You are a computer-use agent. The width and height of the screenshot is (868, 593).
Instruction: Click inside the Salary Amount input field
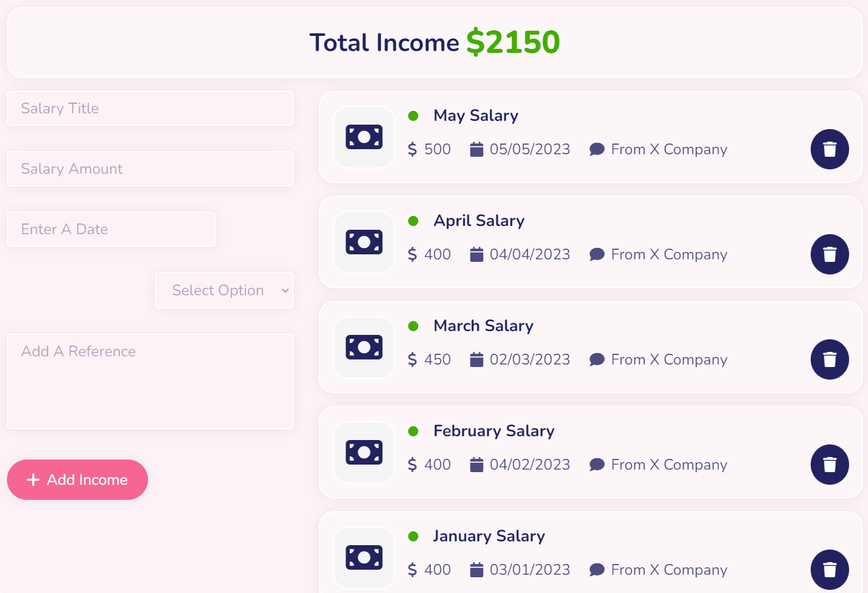(x=150, y=169)
